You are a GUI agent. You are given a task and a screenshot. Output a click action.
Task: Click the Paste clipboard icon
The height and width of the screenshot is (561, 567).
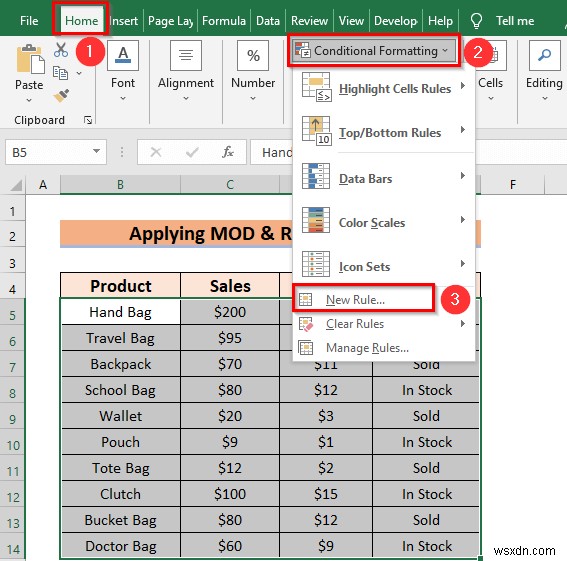click(30, 59)
